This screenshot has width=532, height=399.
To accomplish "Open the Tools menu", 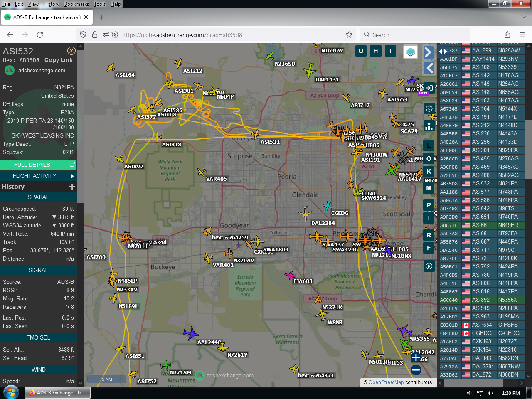I will pos(100,4).
